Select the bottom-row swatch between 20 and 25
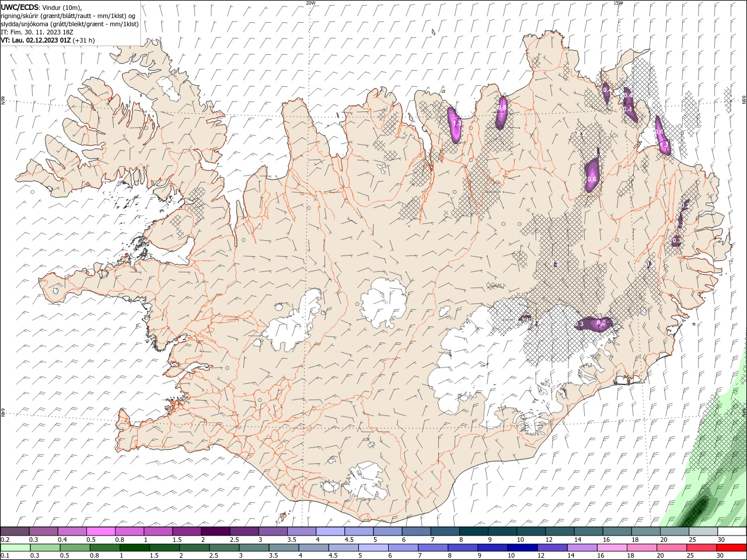The width and height of the screenshot is (747, 560). point(671,548)
